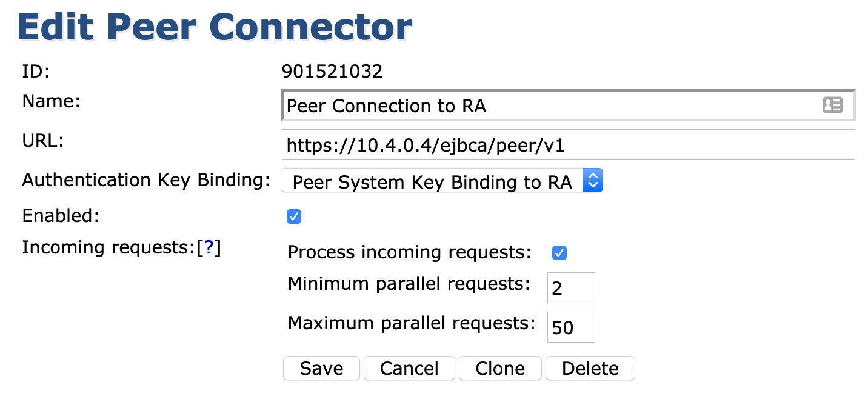
Task: Clone this peer connector
Action: coord(500,369)
